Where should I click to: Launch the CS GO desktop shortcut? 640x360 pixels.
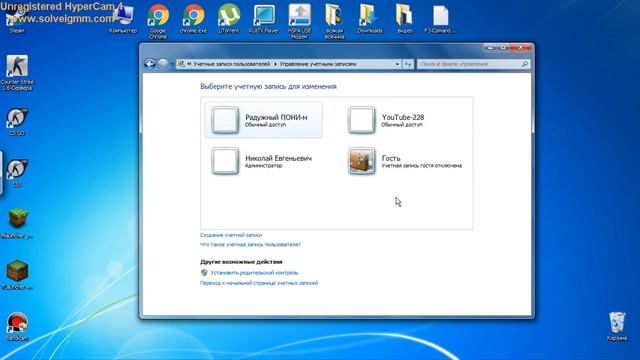pos(17,121)
